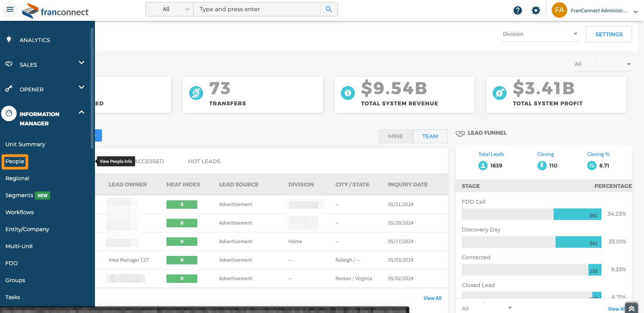Switch to the MINE view
The width and height of the screenshot is (644, 313).
point(395,136)
